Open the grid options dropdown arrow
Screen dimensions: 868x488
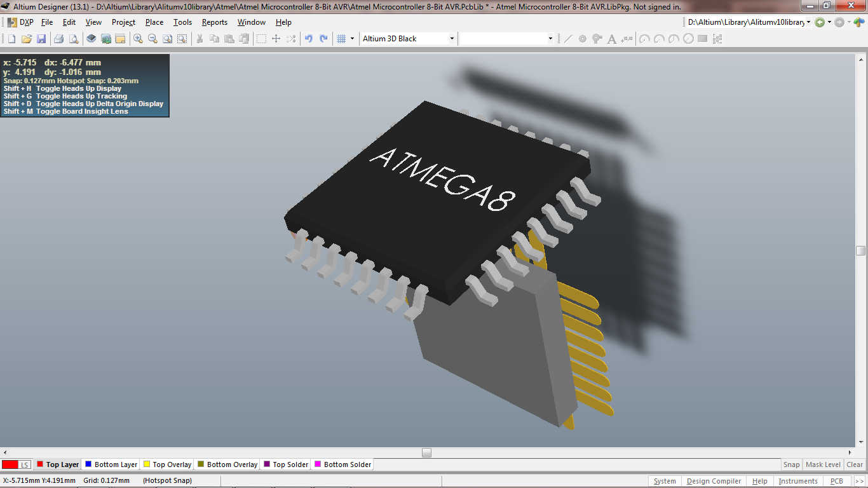tap(352, 39)
